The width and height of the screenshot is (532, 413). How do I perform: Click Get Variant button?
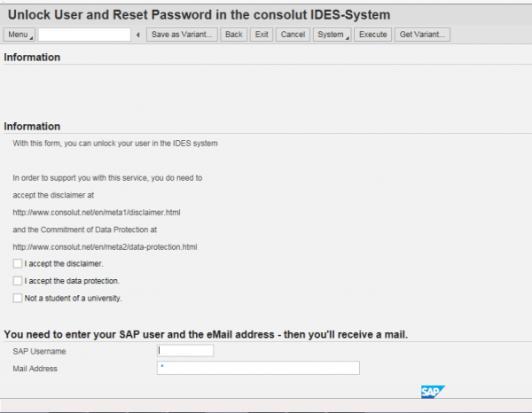coord(422,35)
